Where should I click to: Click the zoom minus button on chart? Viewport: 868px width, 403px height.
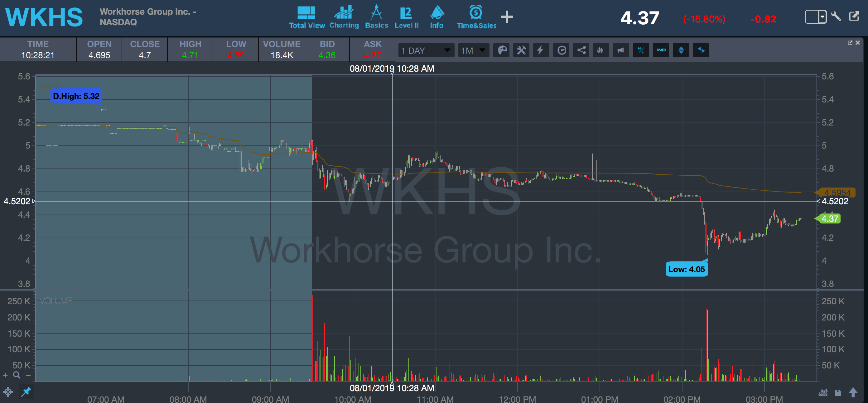(28, 375)
